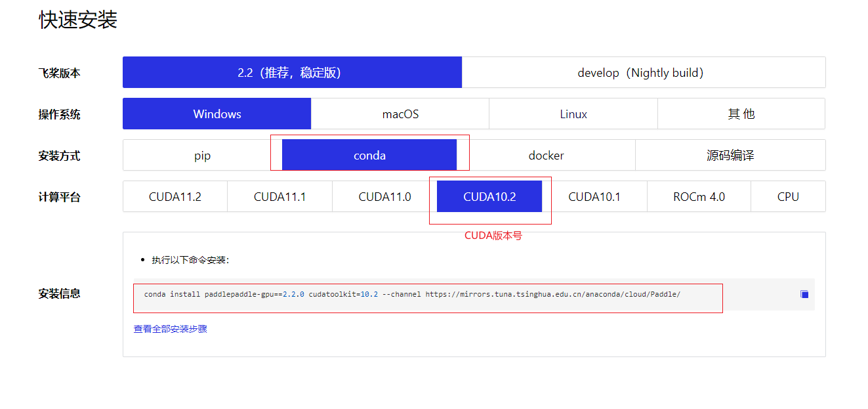Click the 安装方式 row label
The image size is (868, 409).
(60, 156)
